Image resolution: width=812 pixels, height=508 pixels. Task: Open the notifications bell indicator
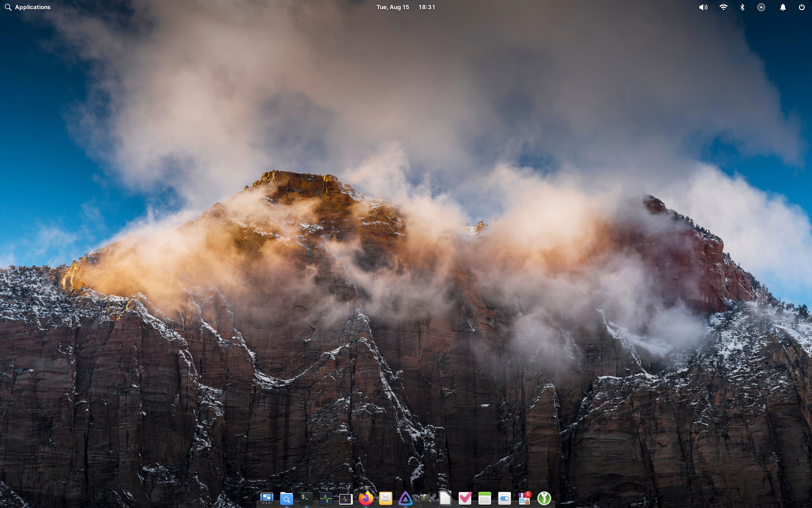point(783,7)
